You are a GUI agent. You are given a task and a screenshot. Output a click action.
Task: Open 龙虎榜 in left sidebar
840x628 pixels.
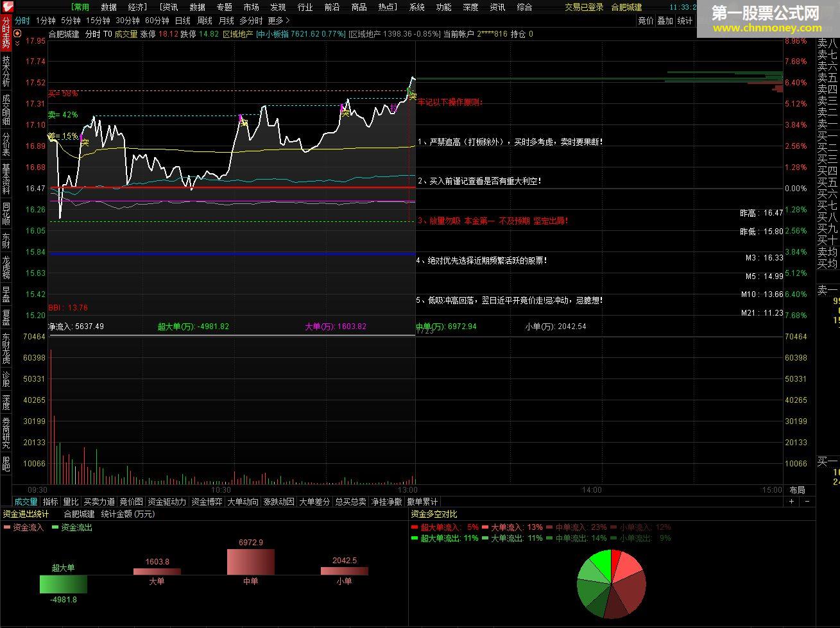pos(6,267)
